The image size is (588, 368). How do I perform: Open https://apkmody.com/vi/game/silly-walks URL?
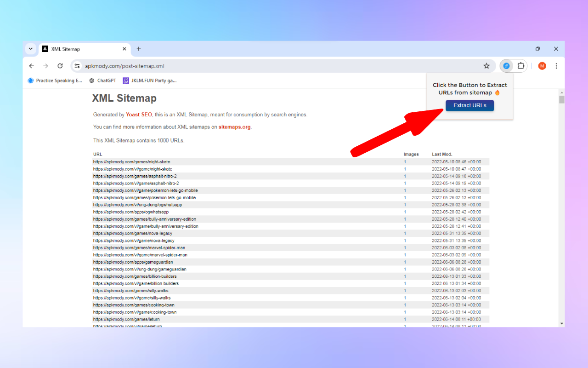click(132, 298)
